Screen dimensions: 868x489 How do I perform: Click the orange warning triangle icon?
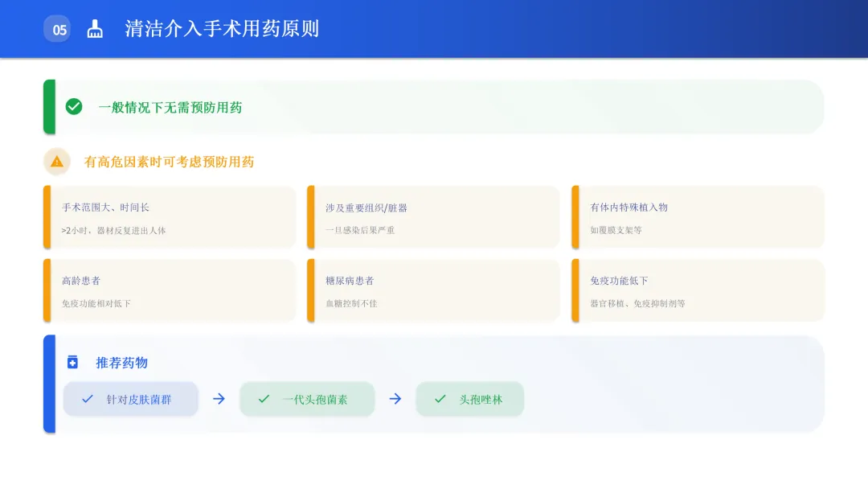click(56, 162)
